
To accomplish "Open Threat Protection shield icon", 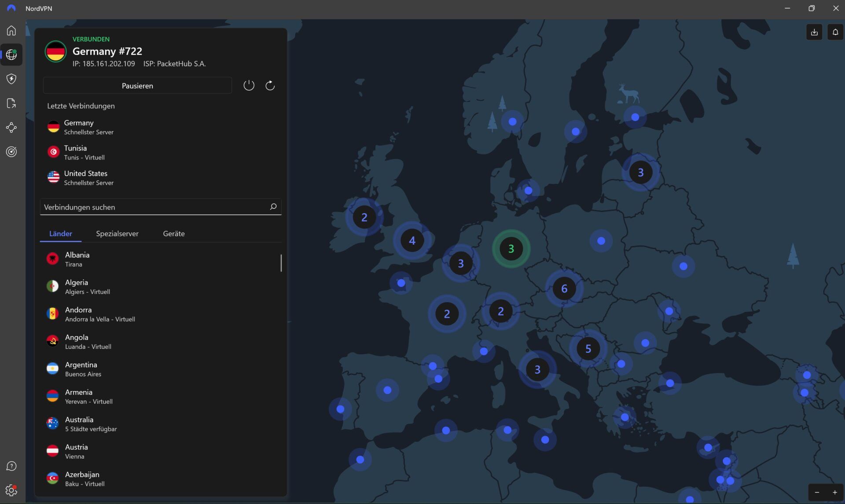I will 11,79.
